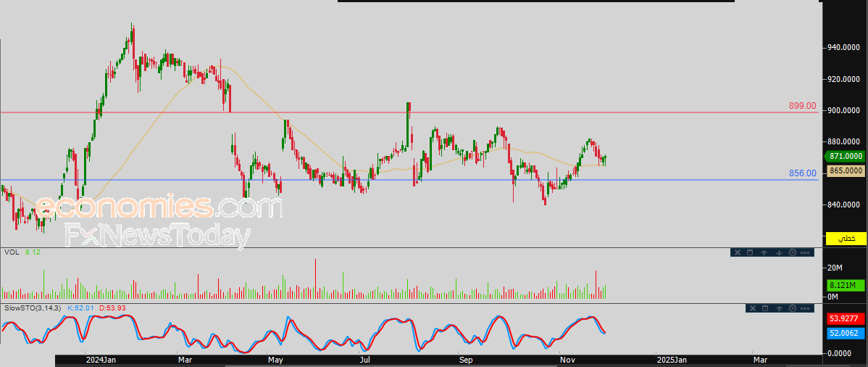Screen dimensions: 868x367
Task: Open VOL indicator settings gear
Action: 793,252
